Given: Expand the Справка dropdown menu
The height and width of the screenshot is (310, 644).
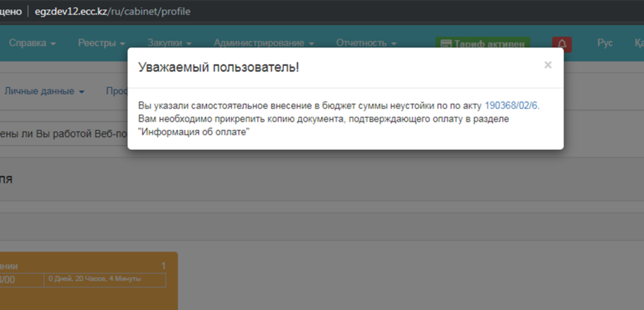Looking at the screenshot, I should [32, 43].
